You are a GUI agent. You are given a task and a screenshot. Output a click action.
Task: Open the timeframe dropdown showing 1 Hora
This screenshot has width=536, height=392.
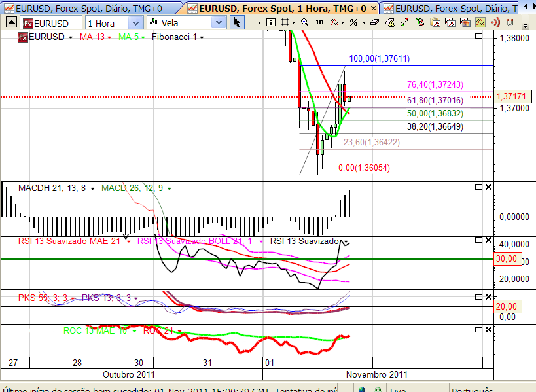(x=113, y=23)
